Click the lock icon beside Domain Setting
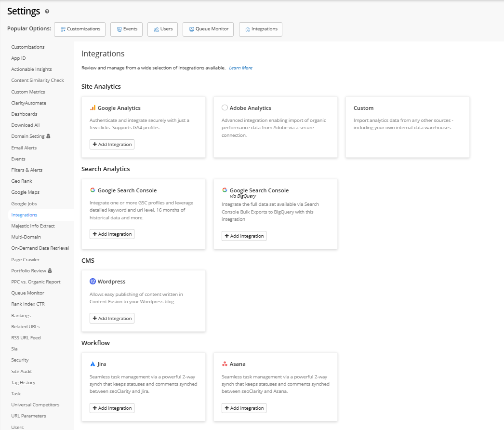Viewport: 504px width, 430px height. pos(48,136)
